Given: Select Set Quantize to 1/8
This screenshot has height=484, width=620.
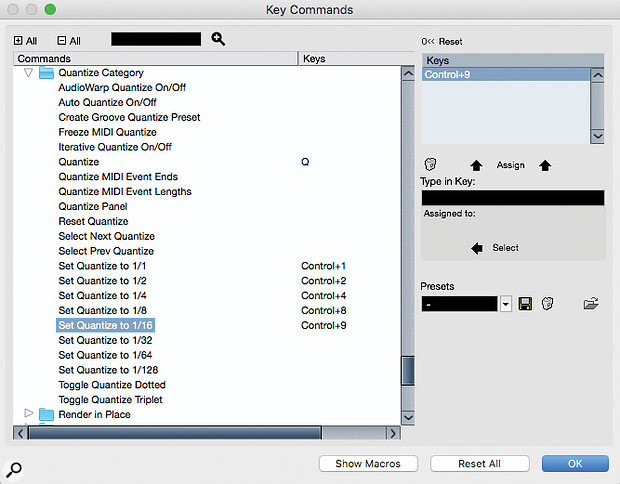Looking at the screenshot, I should pos(102,310).
